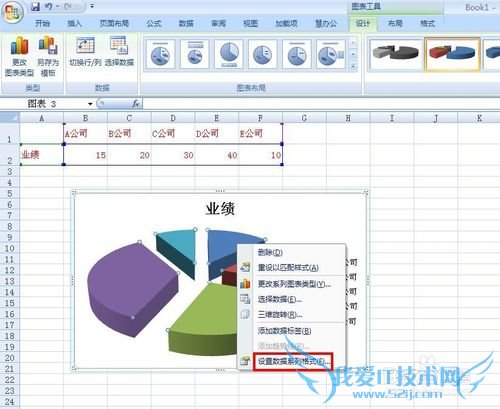Screen dimensions: 500x409
Task: Choose Select Data (选择数据) in context menu
Action: click(x=292, y=299)
